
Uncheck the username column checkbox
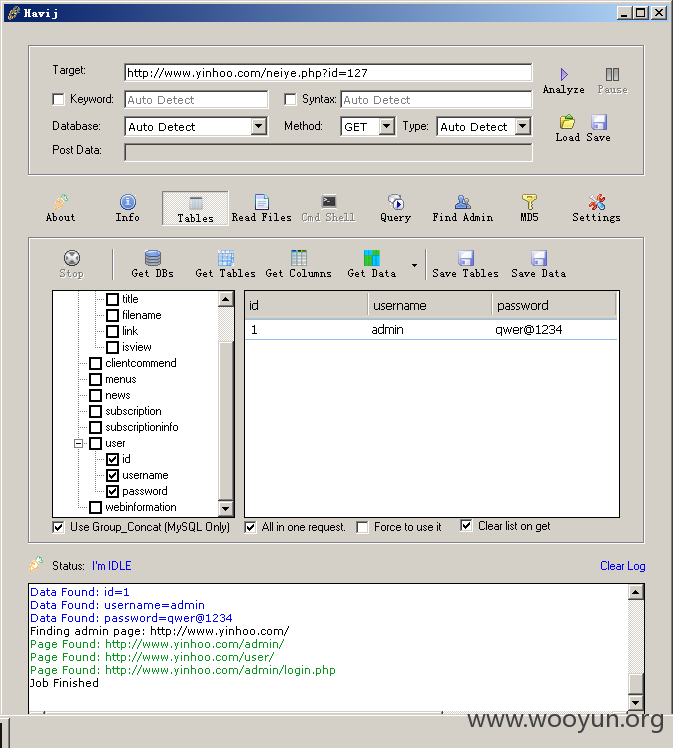click(x=113, y=475)
